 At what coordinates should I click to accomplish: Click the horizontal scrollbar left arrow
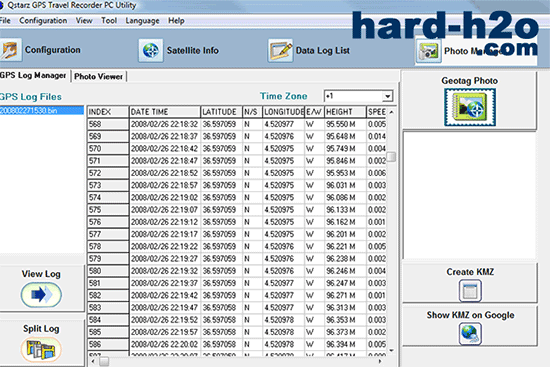[93, 361]
